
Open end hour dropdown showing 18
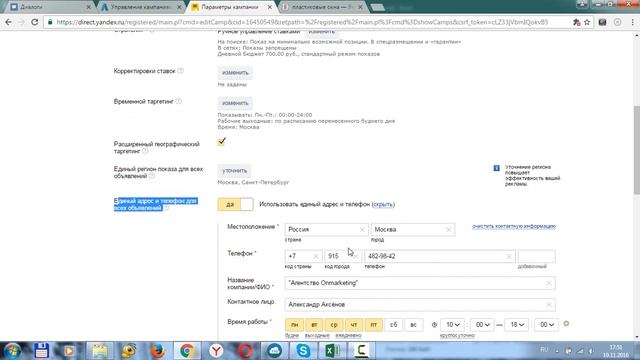(516, 325)
